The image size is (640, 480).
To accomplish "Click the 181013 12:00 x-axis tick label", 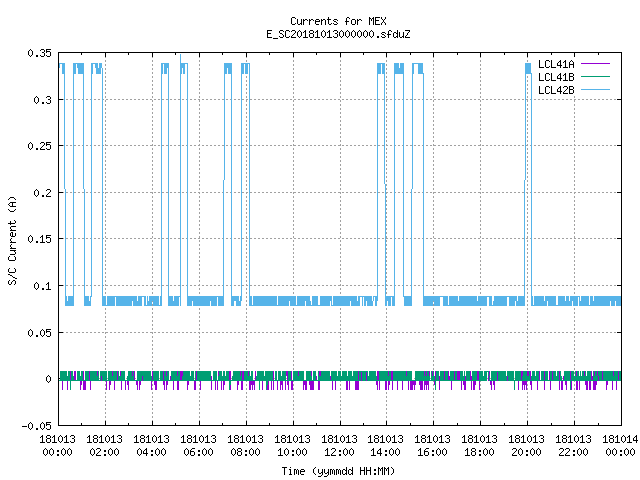I will (x=339, y=446).
